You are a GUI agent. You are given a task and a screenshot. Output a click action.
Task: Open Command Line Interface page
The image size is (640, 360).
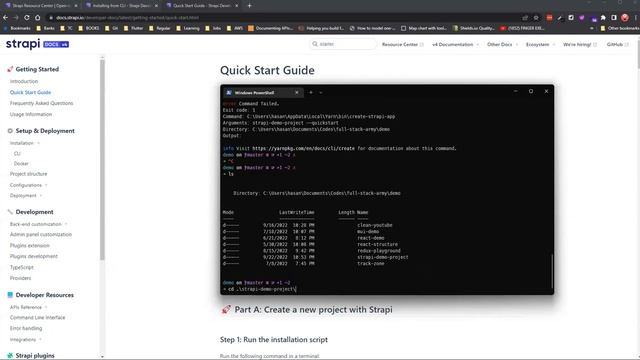37,318
